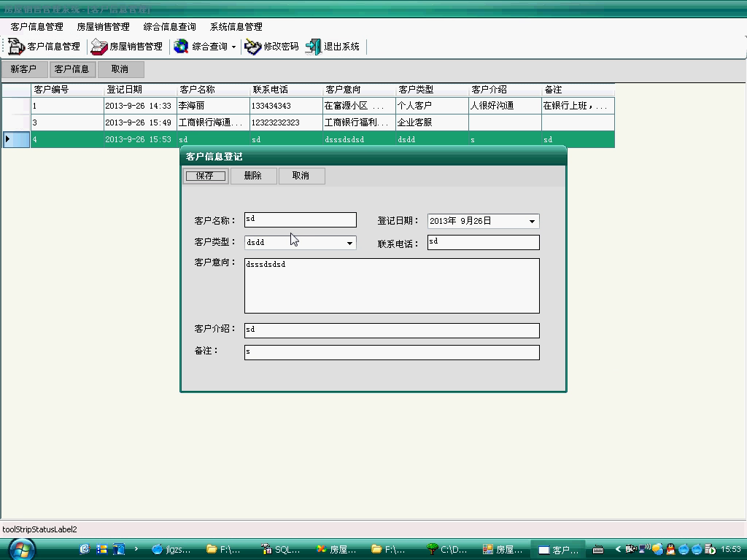The width and height of the screenshot is (747, 560).
Task: Click row header of selected row 4
Action: pyautogui.click(x=16, y=139)
